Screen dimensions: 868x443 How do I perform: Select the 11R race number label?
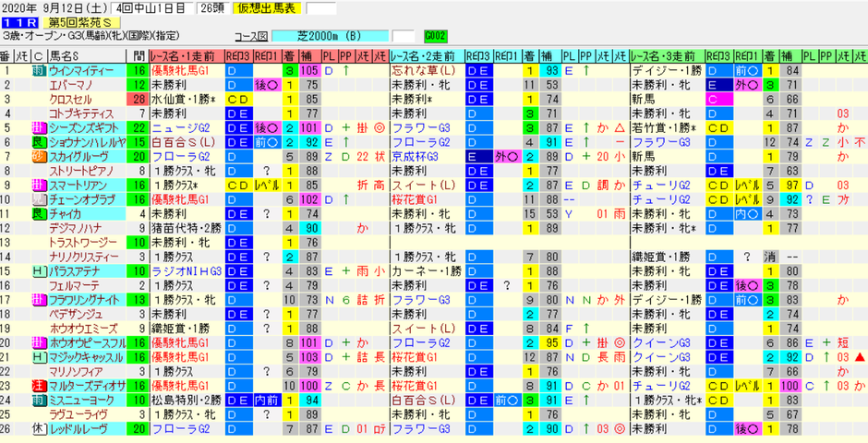click(19, 23)
